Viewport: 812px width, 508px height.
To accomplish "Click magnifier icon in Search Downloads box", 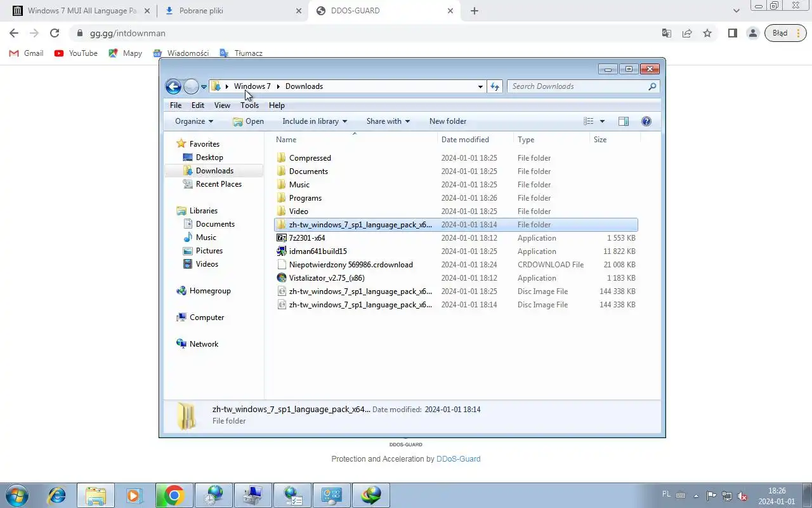I will [652, 86].
